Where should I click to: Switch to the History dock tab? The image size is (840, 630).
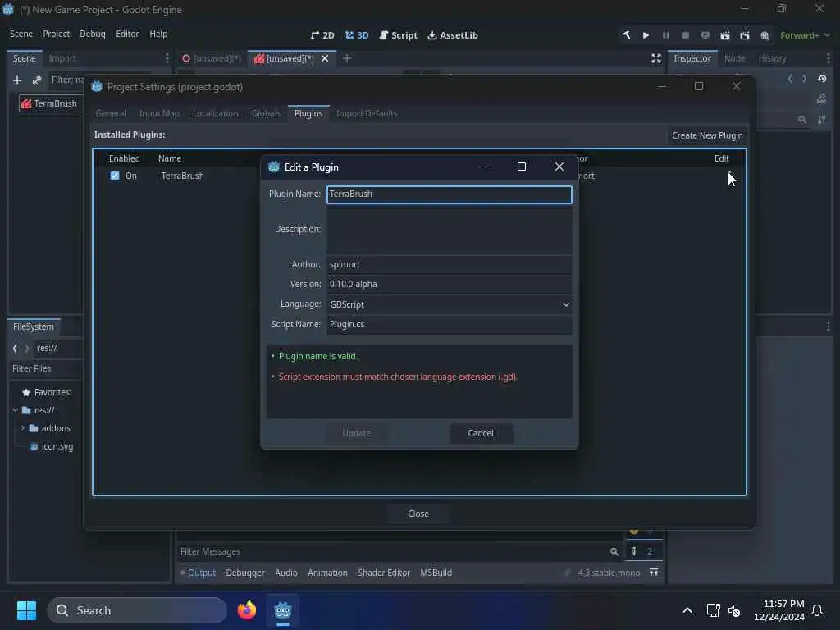coord(772,58)
